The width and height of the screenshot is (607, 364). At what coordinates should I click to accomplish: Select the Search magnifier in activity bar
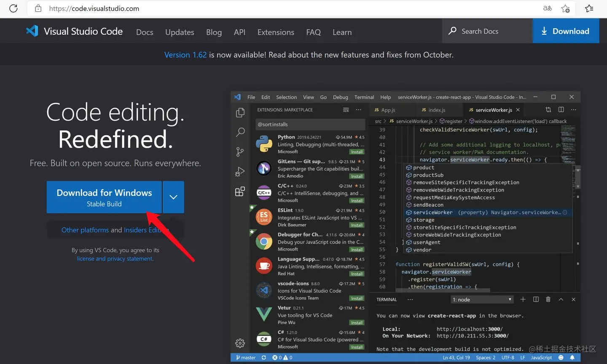240,132
